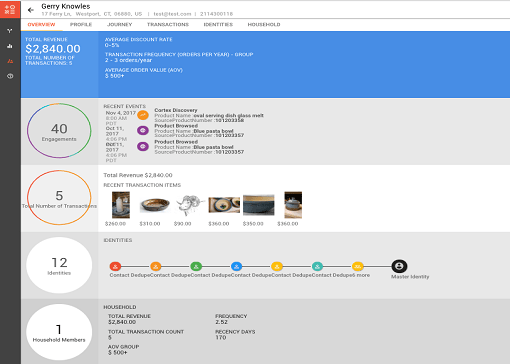Screen dimensions: 510x364
Task: Click the back arrow beside Gerry Knowles
Action: tap(31, 10)
